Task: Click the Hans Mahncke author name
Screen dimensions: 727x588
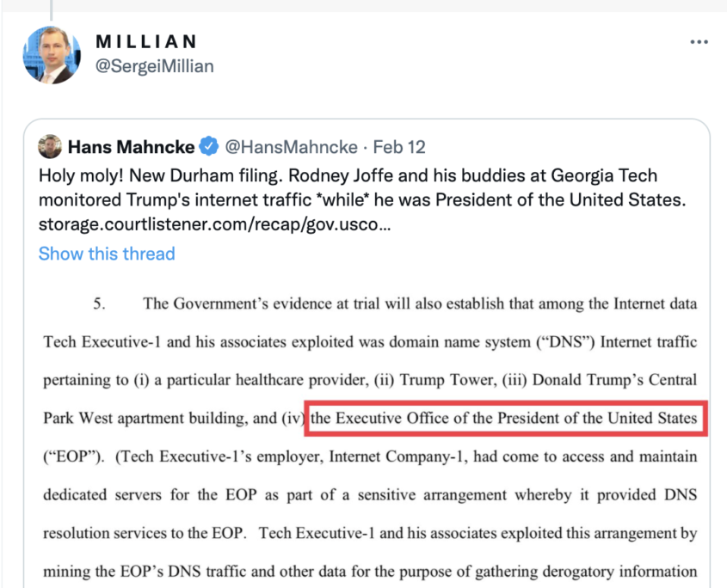Action: (x=132, y=146)
